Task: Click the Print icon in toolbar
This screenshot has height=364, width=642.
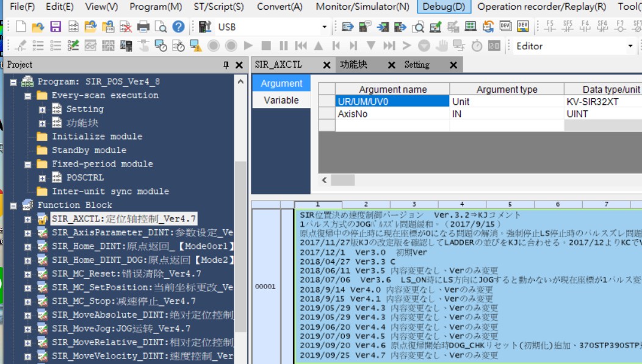Action: (x=143, y=27)
